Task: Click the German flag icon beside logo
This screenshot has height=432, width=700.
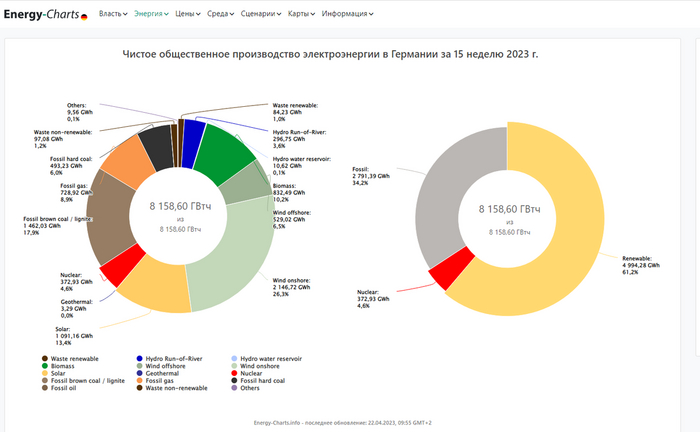Action: 85,16
